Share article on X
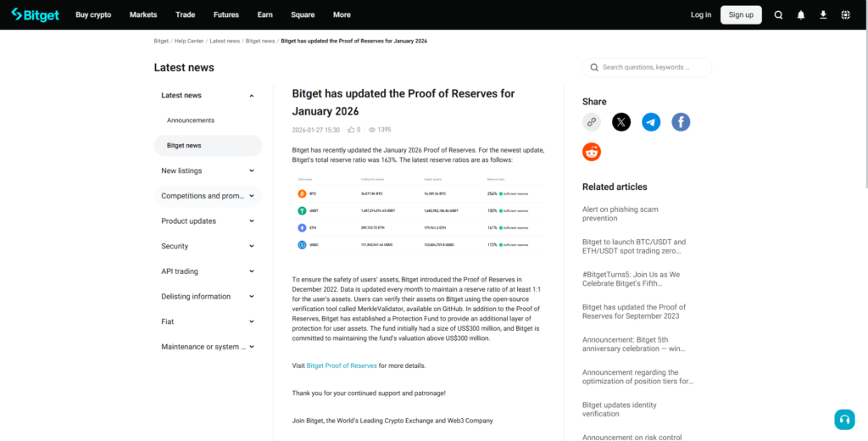Screen dimensions: 868x441 (621, 122)
